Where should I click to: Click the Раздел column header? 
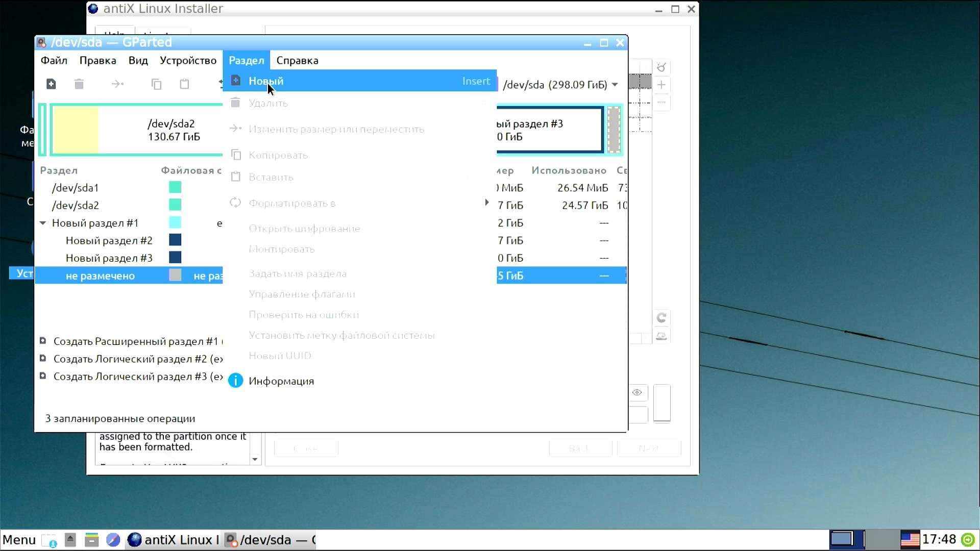click(59, 170)
